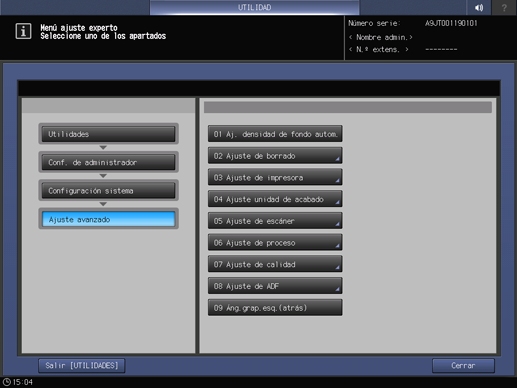Expand 07 Ajuste de calidad submenu
The image size is (517, 388).
(275, 264)
